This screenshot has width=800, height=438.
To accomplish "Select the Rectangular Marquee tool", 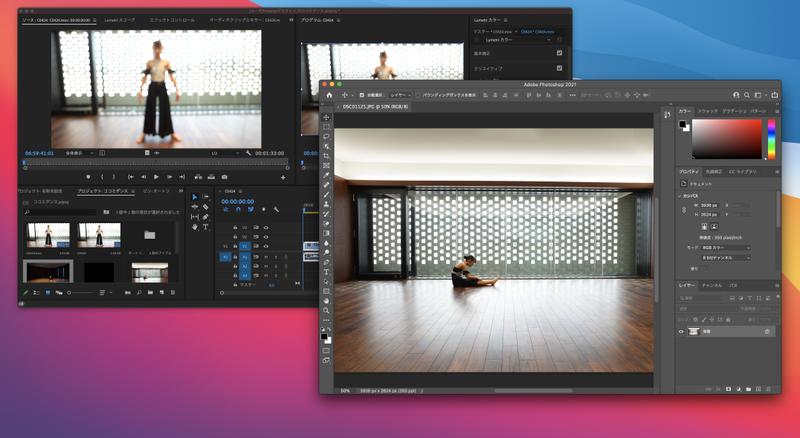I will [326, 128].
